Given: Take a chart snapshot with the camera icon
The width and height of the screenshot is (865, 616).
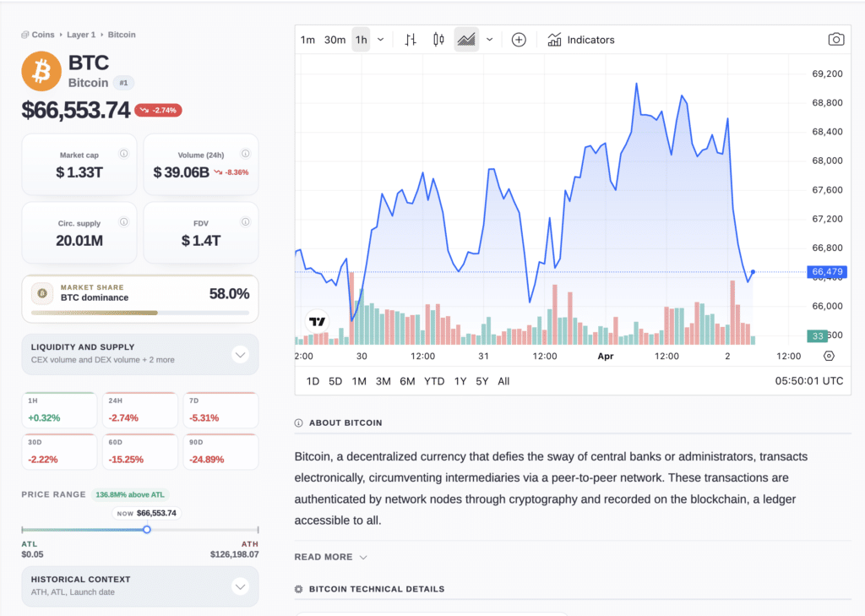Looking at the screenshot, I should click(x=835, y=39).
